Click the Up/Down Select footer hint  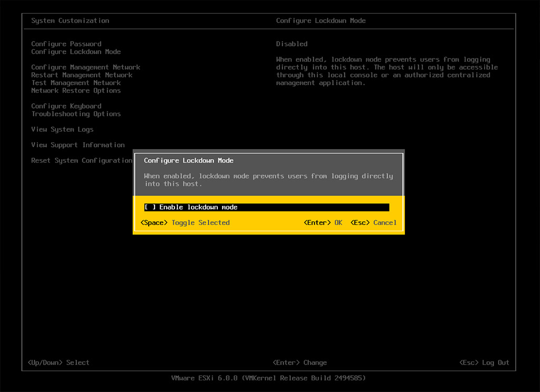pyautogui.click(x=59, y=362)
